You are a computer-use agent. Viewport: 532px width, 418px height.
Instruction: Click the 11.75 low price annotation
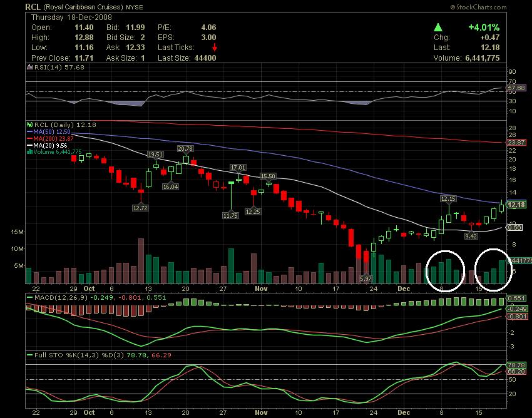(230, 215)
